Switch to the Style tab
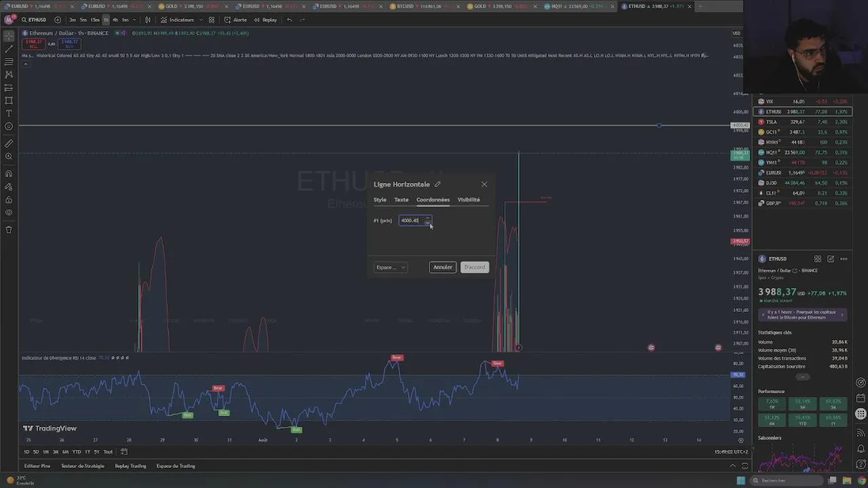Screen dimensions: 868x488 coord(380,200)
